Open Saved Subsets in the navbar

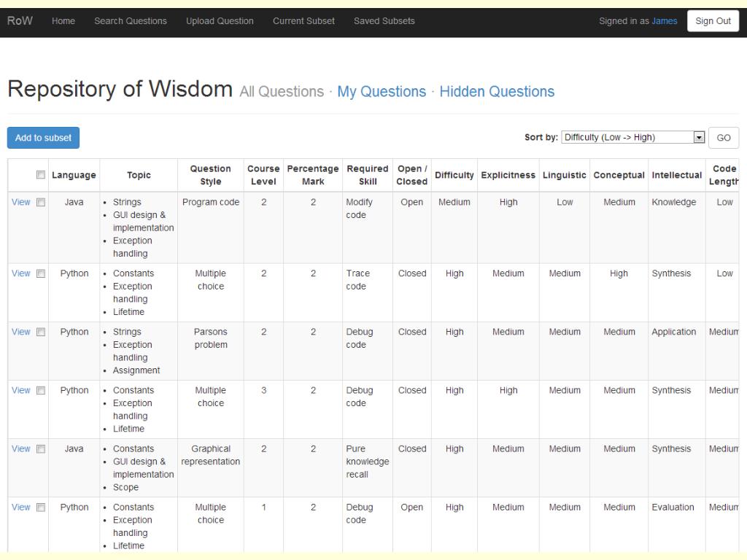point(384,21)
